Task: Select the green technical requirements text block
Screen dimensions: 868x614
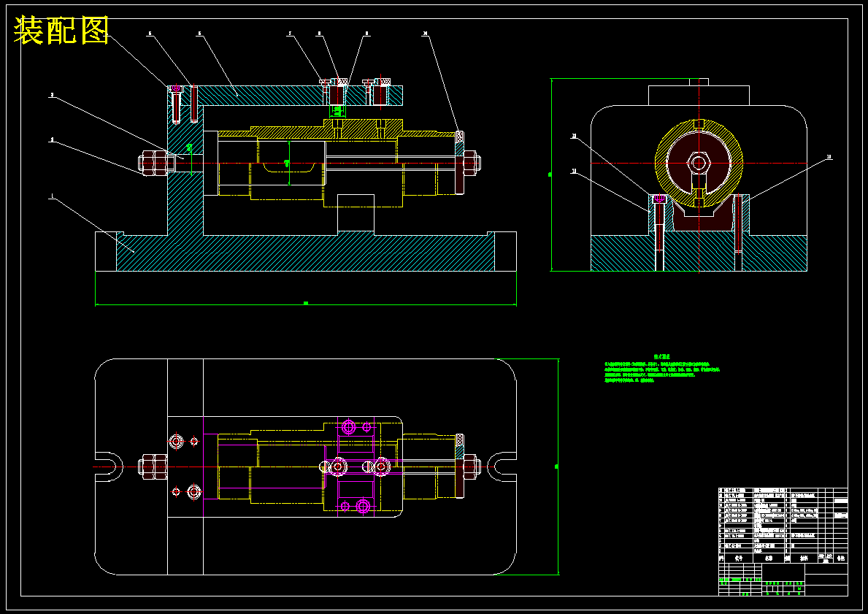Action: 662,369
